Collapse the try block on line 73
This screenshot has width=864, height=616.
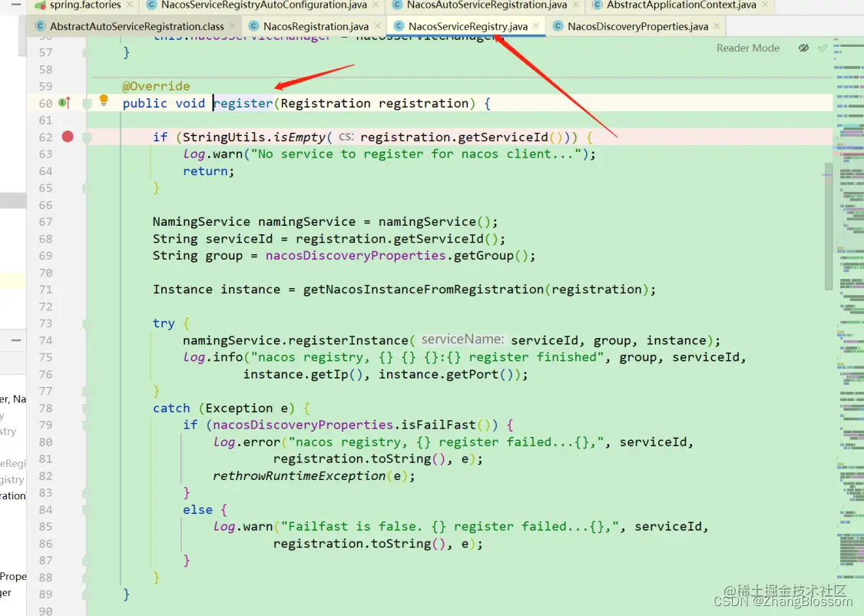(87, 323)
